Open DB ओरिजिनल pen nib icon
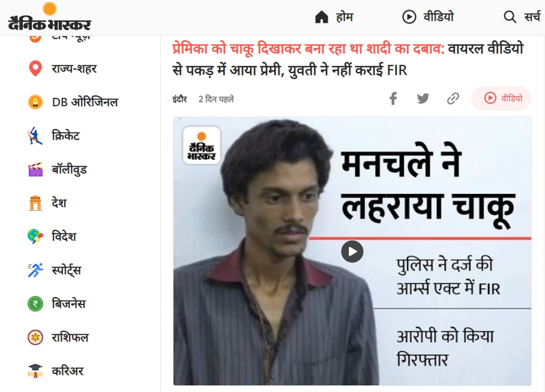 coord(35,102)
